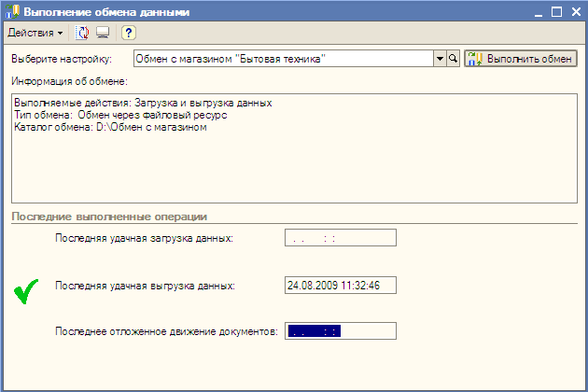Image resolution: width=588 pixels, height=392 pixels.
Task: Open help with question mark icon
Action: (x=129, y=33)
